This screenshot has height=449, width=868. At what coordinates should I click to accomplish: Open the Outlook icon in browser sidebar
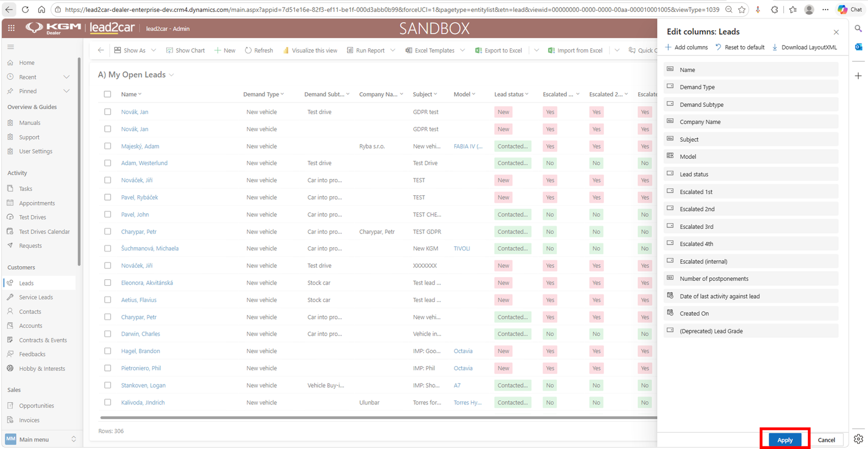[858, 47]
